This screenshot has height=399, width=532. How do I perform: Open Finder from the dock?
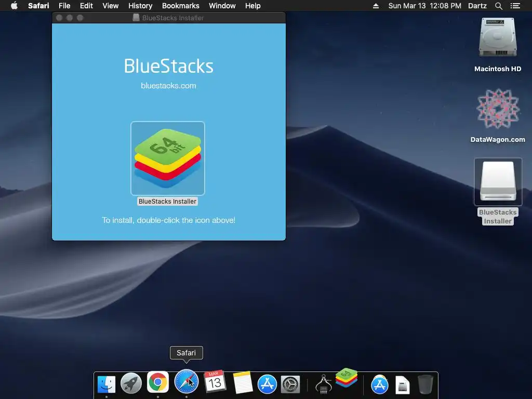[x=106, y=384]
